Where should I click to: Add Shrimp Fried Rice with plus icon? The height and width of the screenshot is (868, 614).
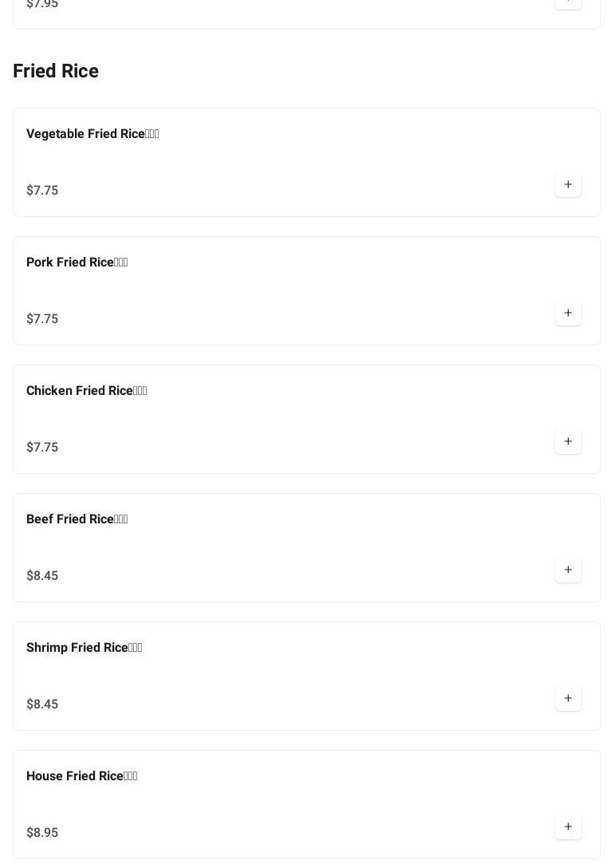click(568, 698)
